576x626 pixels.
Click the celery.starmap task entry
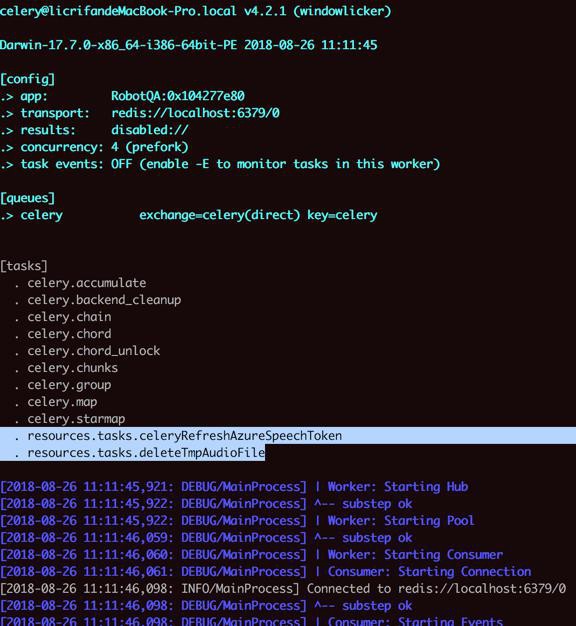pos(69,419)
